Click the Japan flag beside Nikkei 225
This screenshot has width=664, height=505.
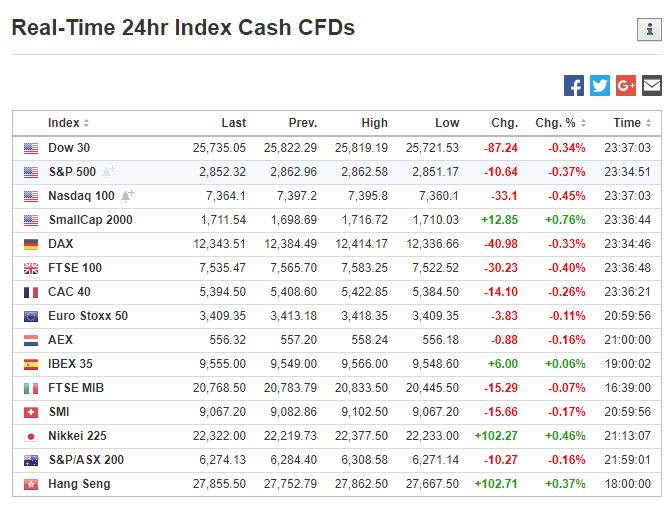tap(31, 436)
